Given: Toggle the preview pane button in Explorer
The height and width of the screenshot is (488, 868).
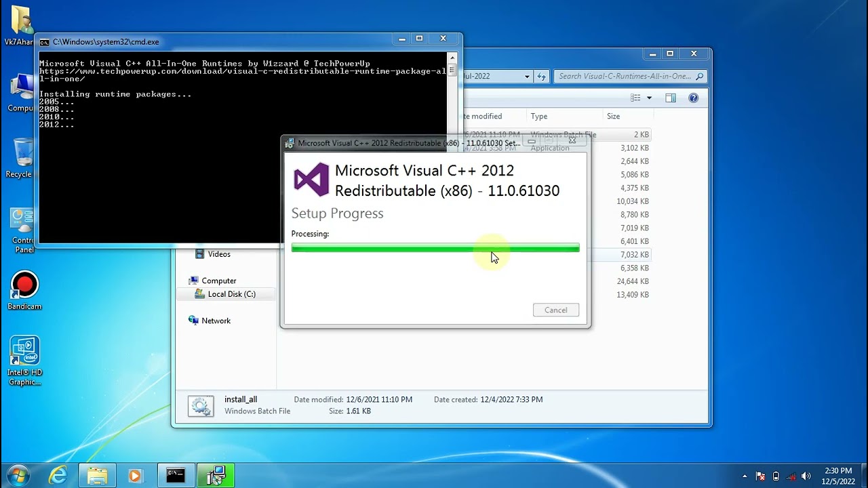Looking at the screenshot, I should [x=671, y=98].
